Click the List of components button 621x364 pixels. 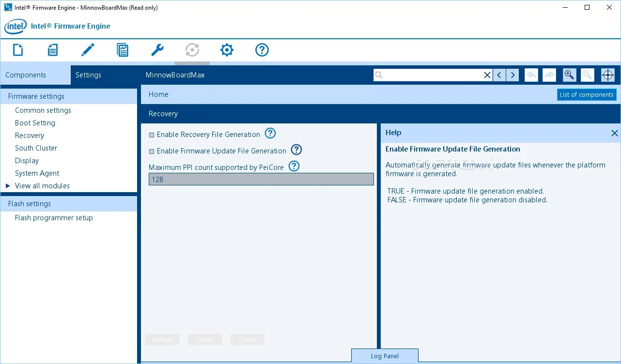coord(587,94)
